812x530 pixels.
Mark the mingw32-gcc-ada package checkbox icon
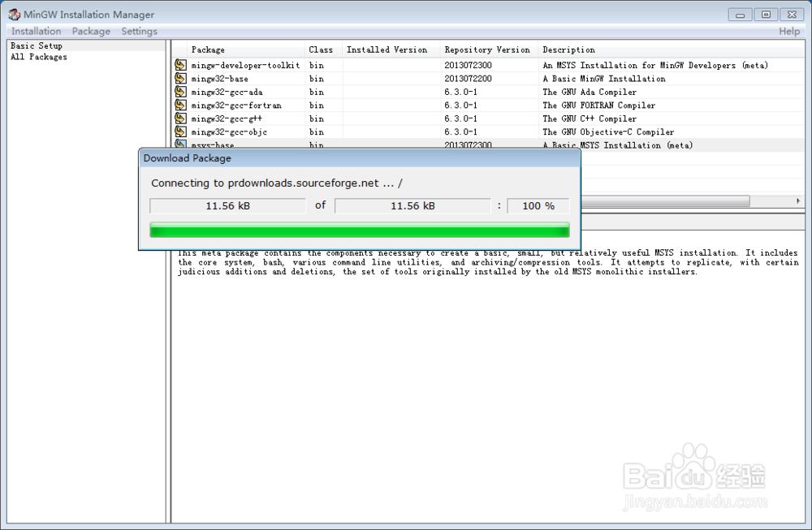[180, 92]
